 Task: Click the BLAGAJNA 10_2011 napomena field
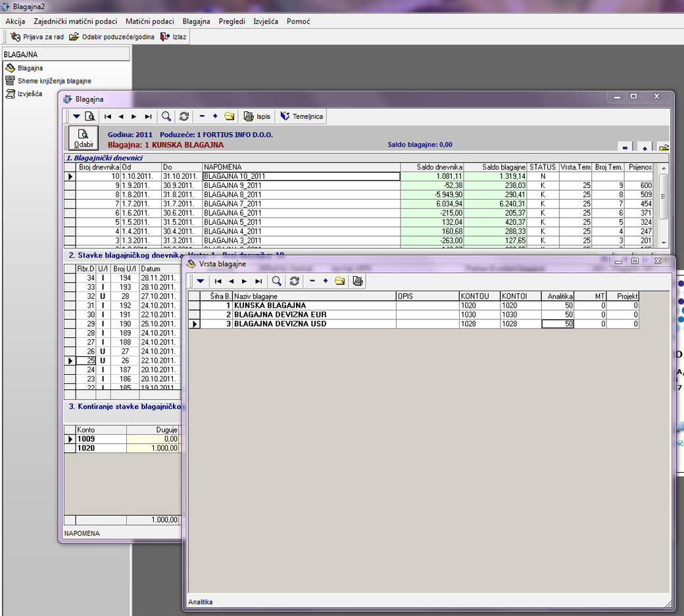coord(301,176)
